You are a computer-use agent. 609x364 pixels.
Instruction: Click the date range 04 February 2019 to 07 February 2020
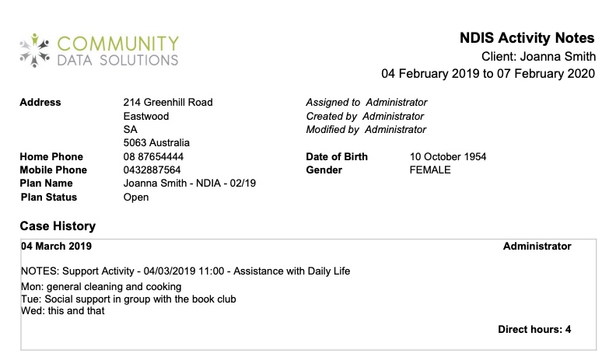pos(488,73)
